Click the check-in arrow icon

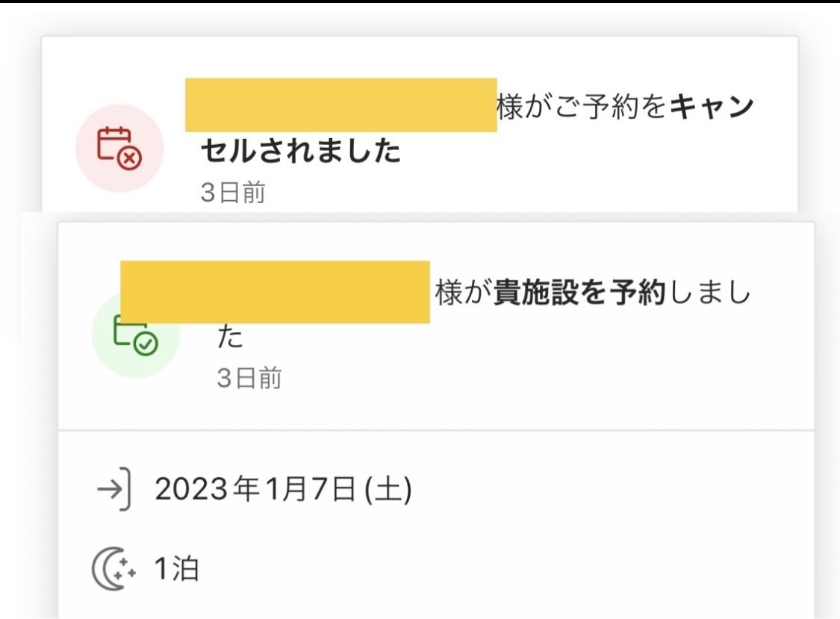(114, 491)
